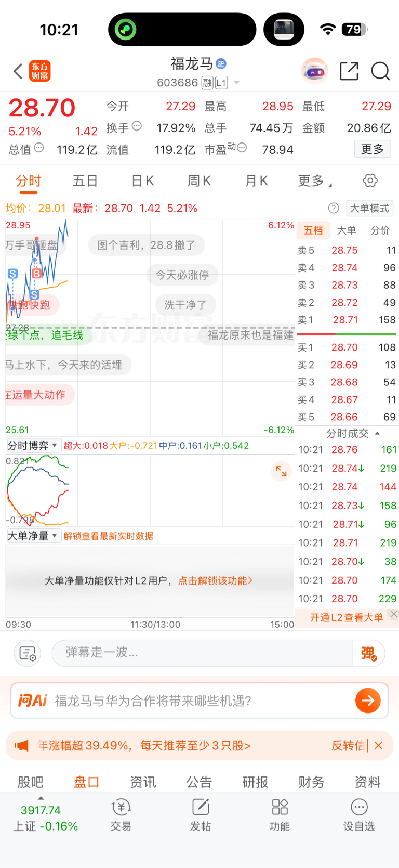The height and width of the screenshot is (868, 399).
Task: Open the 年涨幅超39.49% promo link
Action: [x=144, y=746]
